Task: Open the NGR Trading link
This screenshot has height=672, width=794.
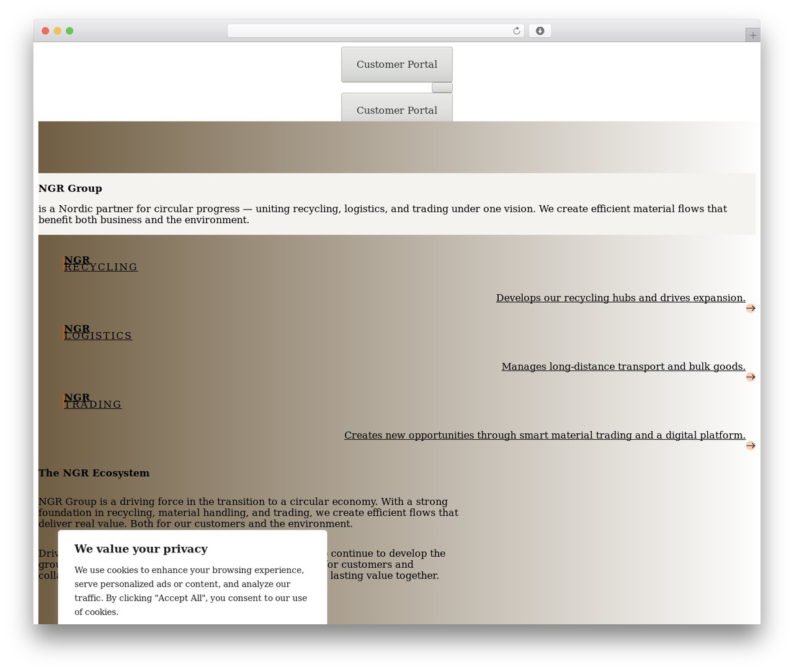Action: click(92, 401)
